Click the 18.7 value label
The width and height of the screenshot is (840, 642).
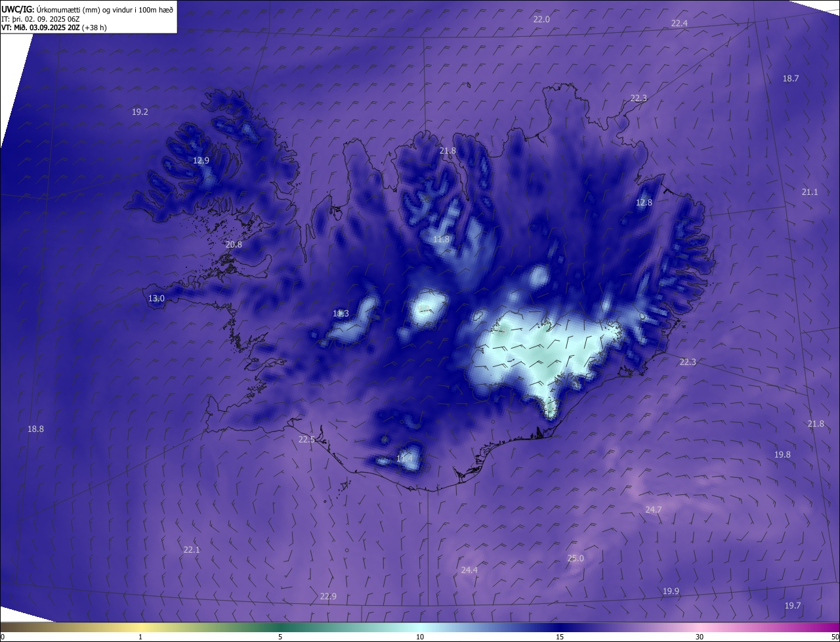click(x=791, y=78)
